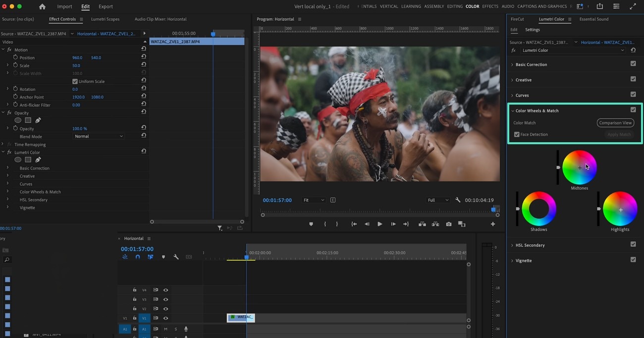Open the Import page
Screen dimensions: 644x338
point(64,6)
